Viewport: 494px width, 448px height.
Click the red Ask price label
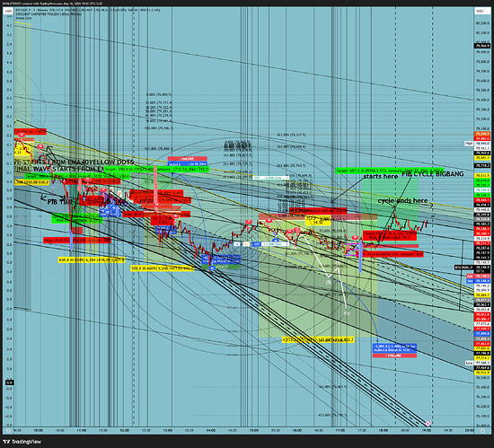[478, 277]
